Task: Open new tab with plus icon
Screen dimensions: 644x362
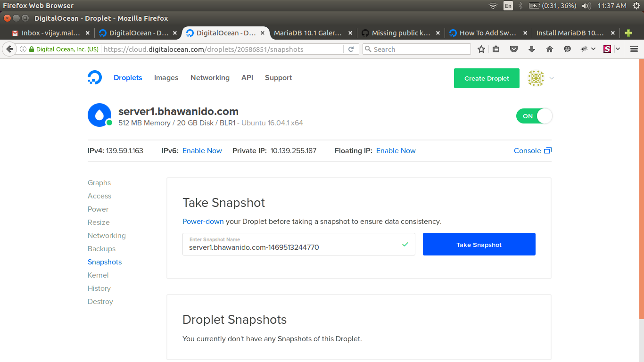Action: coord(628,33)
